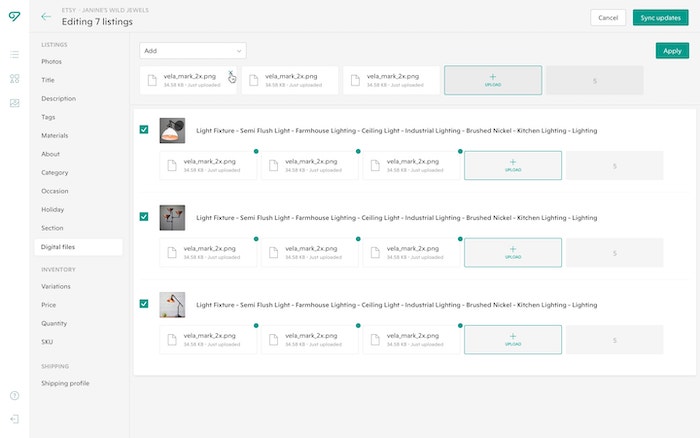Open Quantity in Inventory sidebar
700x438 pixels.
54,323
